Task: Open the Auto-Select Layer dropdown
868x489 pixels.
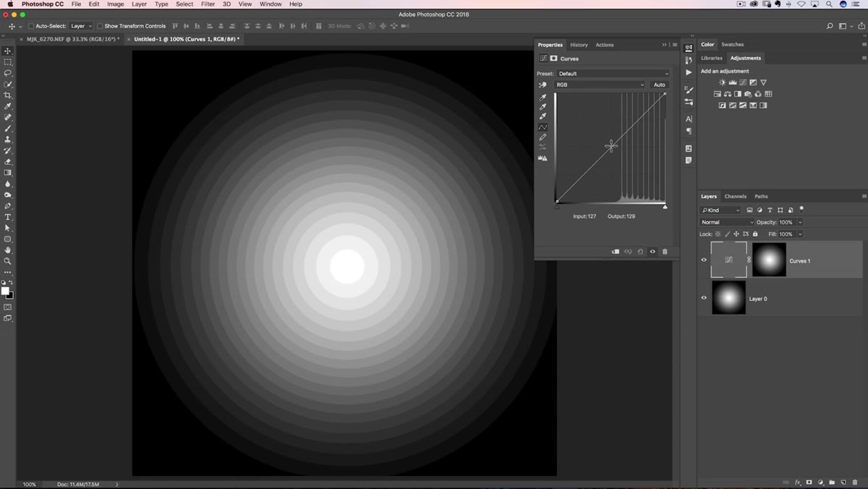Action: pos(80,26)
